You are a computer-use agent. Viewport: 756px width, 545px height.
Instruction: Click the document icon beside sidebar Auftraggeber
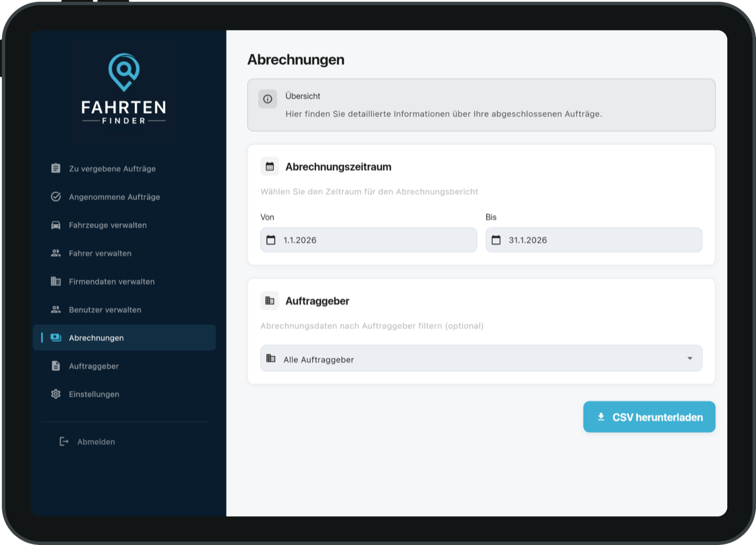click(56, 366)
